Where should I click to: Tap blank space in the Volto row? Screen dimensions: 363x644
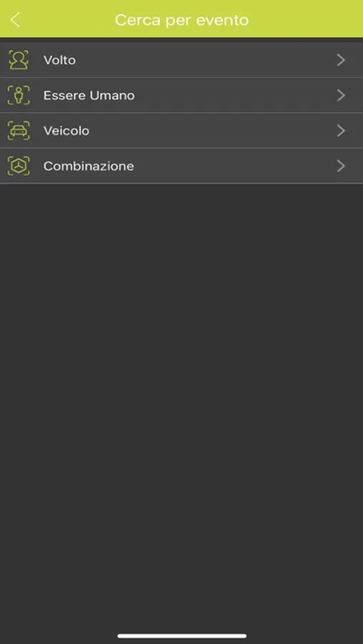[x=205, y=60]
